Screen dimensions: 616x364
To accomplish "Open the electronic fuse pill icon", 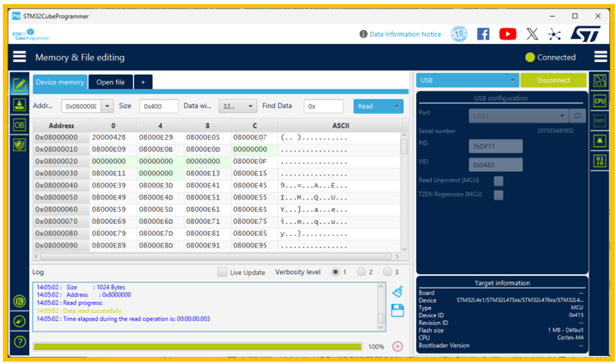I will (19, 321).
